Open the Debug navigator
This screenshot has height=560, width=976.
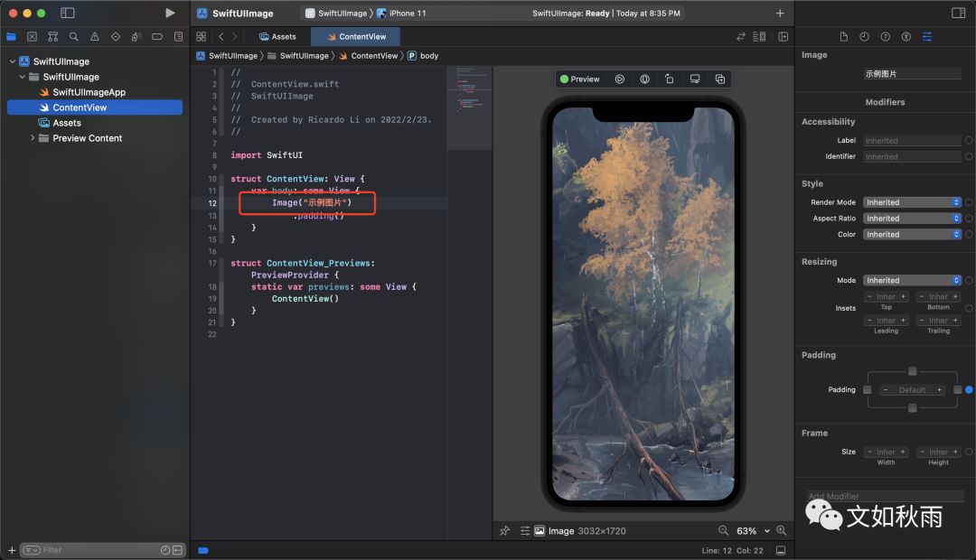click(136, 37)
